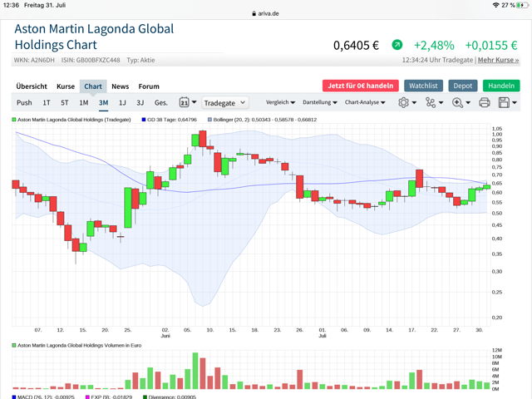
Task: Open the calendar date range icon
Action: [184, 102]
